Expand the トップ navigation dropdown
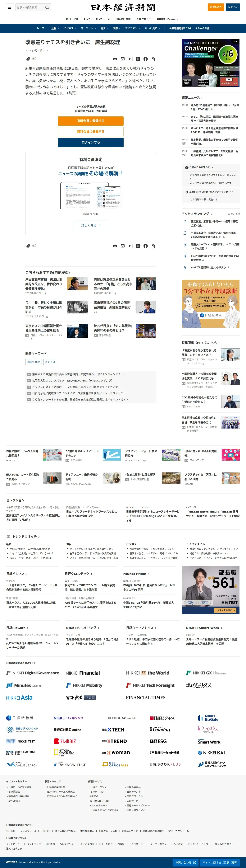The height and width of the screenshot is (868, 246). click(x=42, y=28)
